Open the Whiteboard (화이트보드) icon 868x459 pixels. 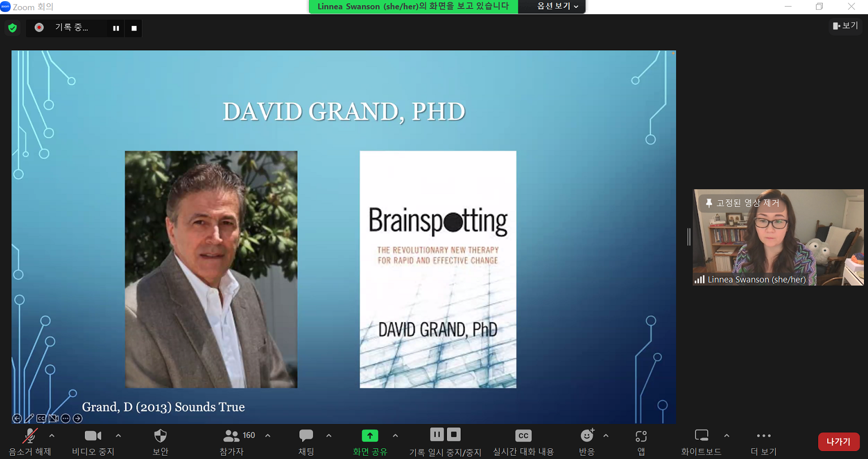(x=701, y=435)
